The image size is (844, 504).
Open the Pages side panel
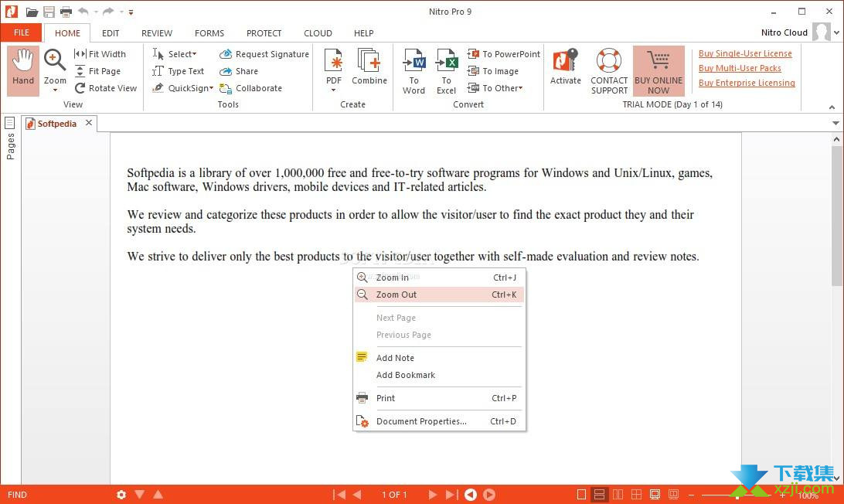[10, 138]
